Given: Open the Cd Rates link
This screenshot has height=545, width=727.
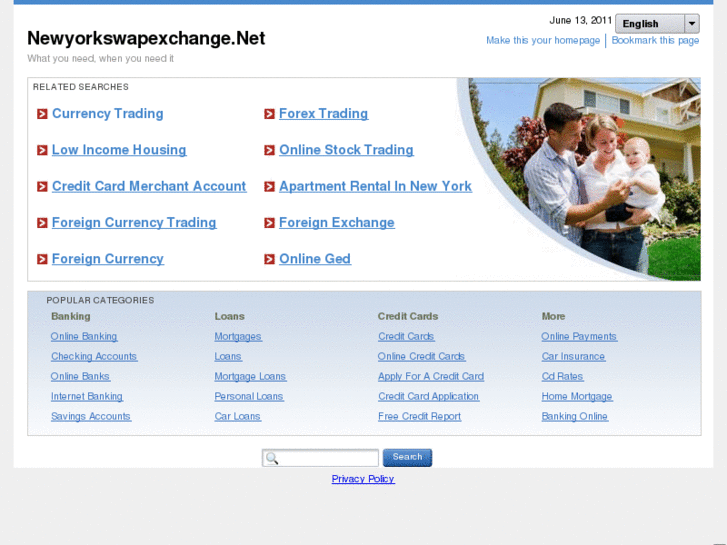Looking at the screenshot, I should (562, 377).
